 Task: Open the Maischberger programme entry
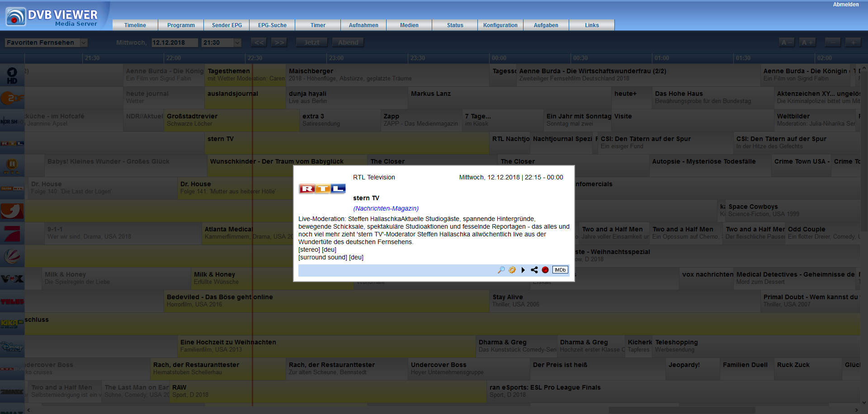[x=387, y=75]
